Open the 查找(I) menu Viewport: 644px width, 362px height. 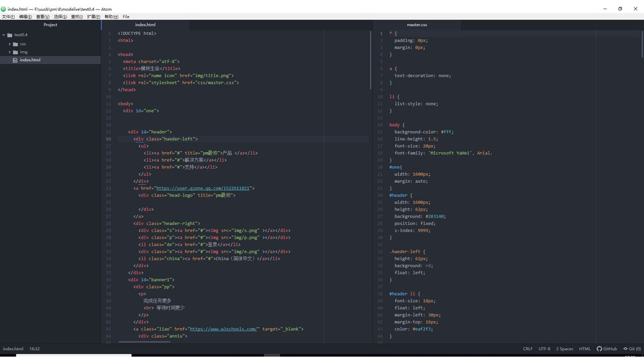(x=77, y=17)
